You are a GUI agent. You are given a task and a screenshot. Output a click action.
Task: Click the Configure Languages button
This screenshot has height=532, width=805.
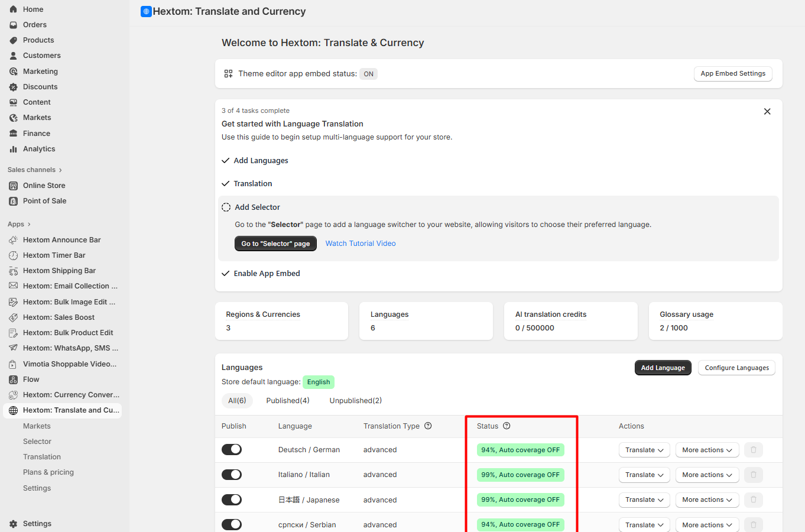(736, 368)
